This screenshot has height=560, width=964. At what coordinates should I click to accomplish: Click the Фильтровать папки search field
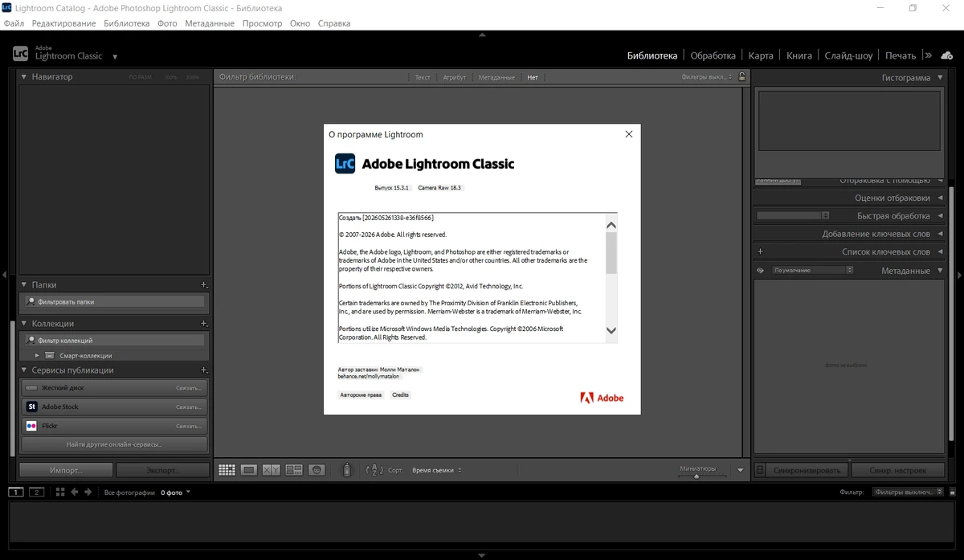click(114, 301)
